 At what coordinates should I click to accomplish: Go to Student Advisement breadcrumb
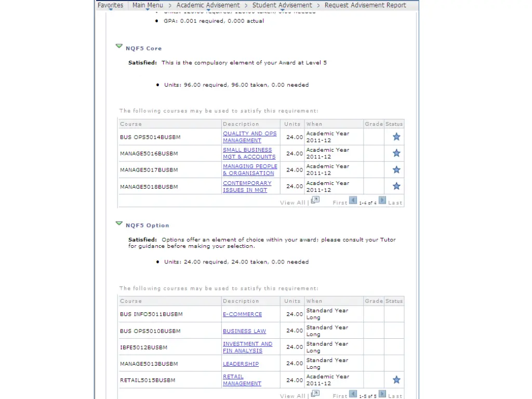tap(282, 5)
